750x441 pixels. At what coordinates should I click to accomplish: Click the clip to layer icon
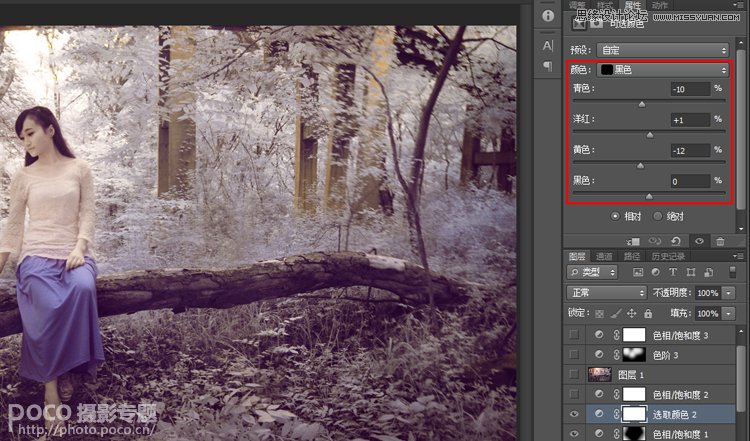634,241
